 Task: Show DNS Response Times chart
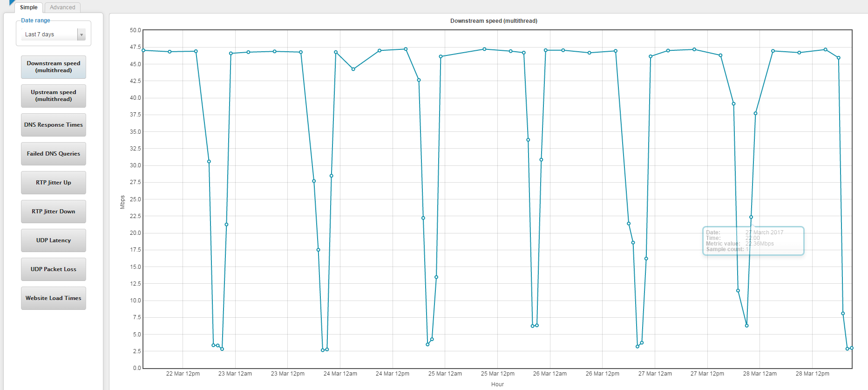point(54,125)
